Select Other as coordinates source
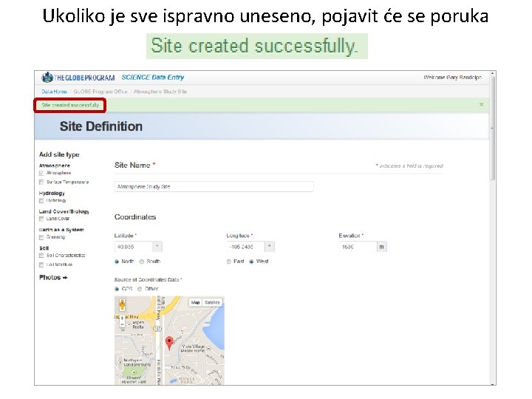This screenshot has height=399, width=532. (140, 289)
